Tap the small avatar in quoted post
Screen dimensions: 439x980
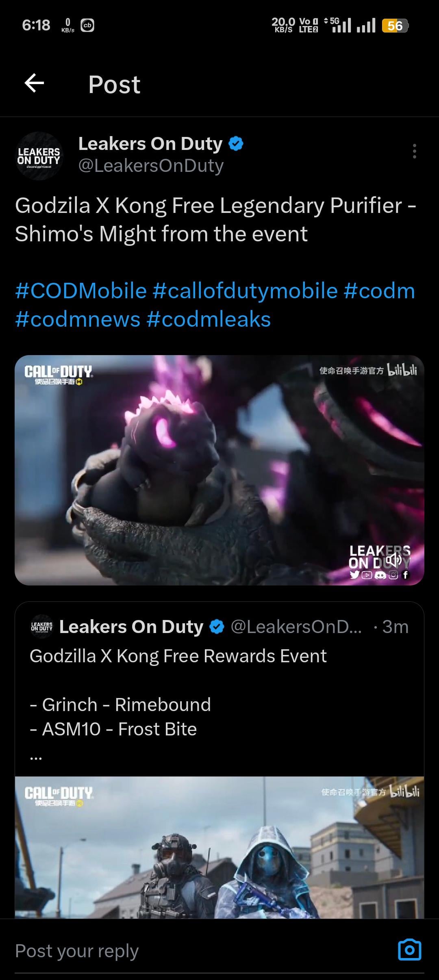(41, 627)
